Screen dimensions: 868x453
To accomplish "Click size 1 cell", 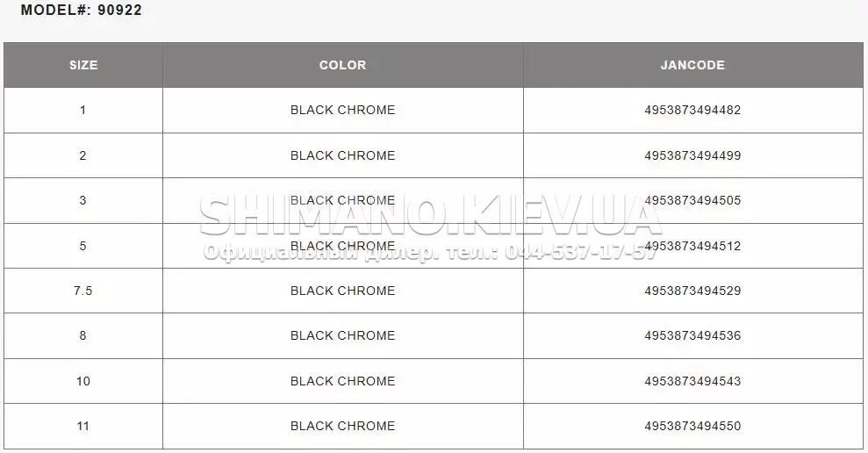I will click(x=83, y=110).
